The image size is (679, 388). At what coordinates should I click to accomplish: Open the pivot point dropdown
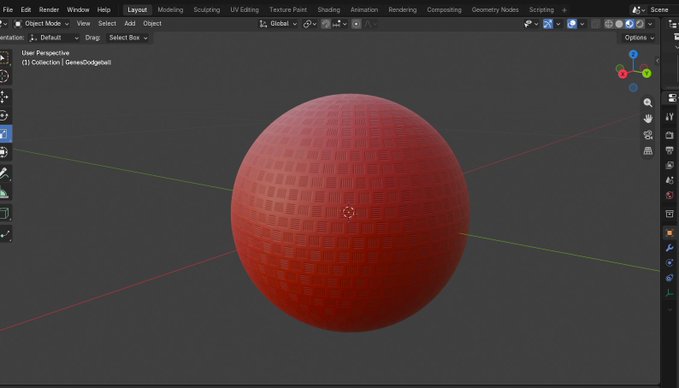point(310,24)
